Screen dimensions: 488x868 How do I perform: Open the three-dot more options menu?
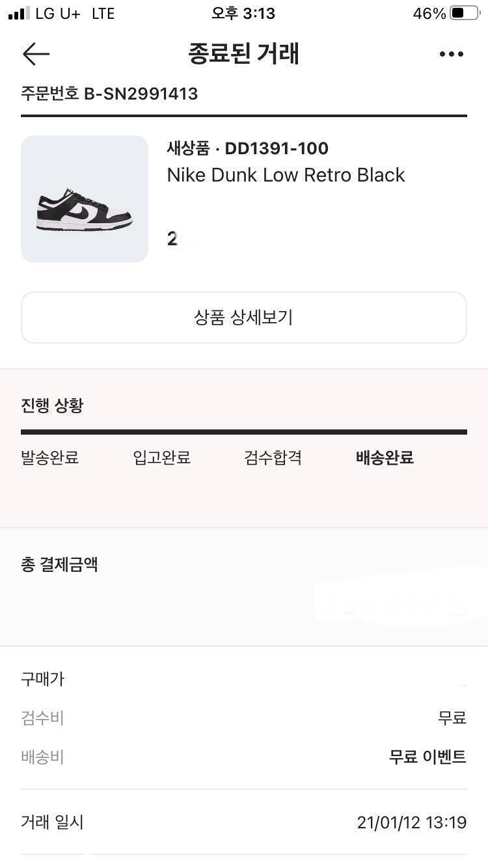pos(451,54)
